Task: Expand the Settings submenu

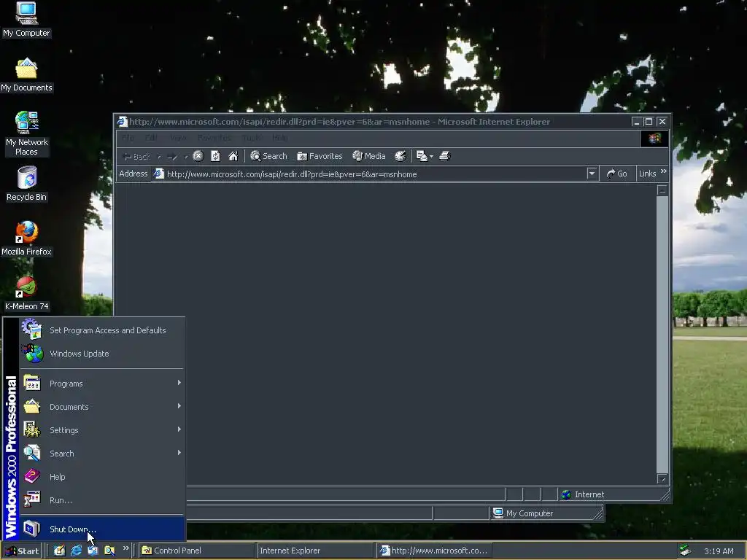Action: (x=102, y=430)
